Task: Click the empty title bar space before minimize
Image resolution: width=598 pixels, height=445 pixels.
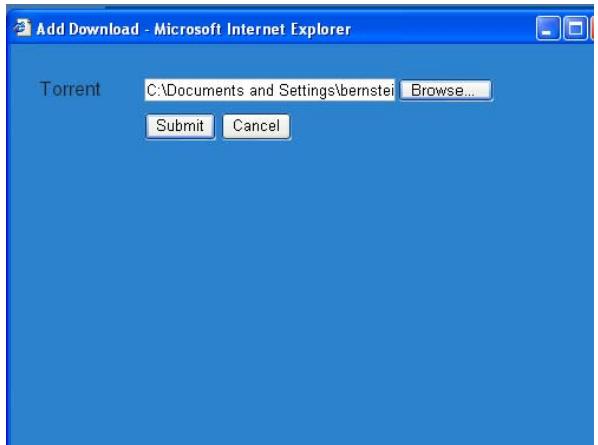Action: tap(442, 28)
